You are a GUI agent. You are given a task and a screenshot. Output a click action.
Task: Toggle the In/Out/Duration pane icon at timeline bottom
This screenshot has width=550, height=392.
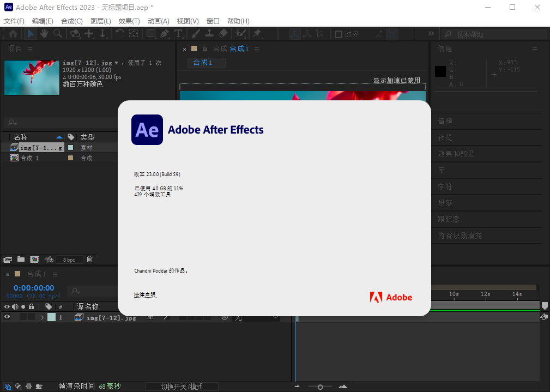29,387
